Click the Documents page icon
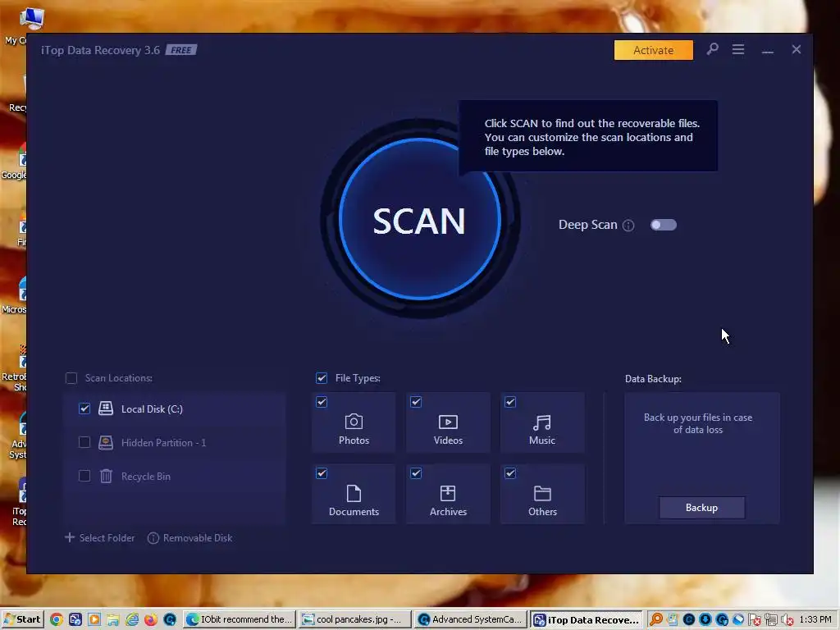840x630 pixels. pyautogui.click(x=354, y=493)
